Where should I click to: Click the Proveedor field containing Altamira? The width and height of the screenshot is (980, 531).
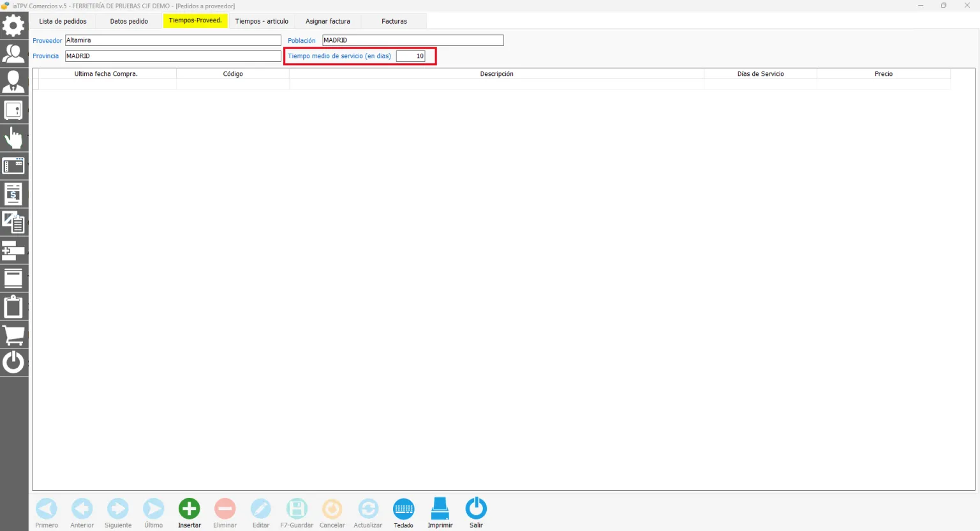(x=173, y=40)
